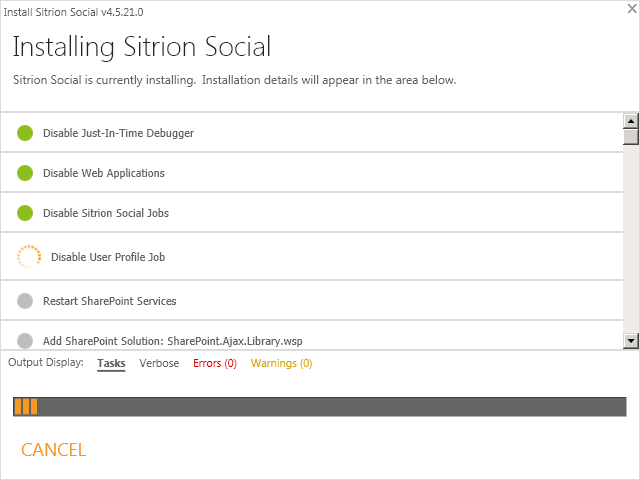Click the scroll down arrow of task list

631,341
